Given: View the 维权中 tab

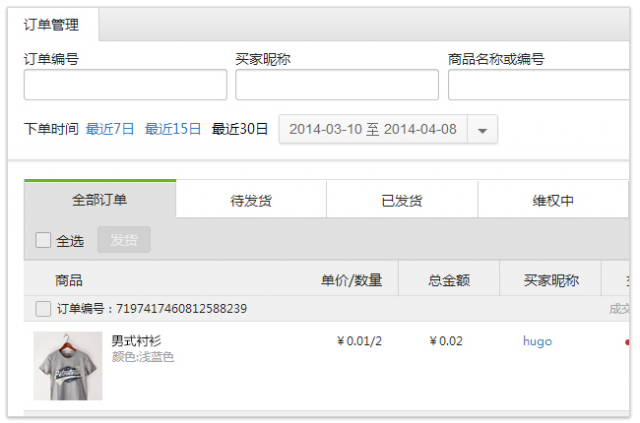Looking at the screenshot, I should click(553, 201).
